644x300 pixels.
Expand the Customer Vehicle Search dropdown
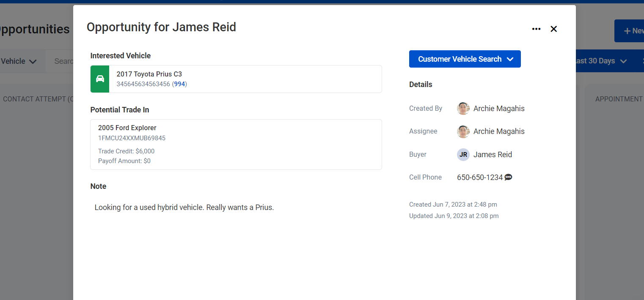465,59
